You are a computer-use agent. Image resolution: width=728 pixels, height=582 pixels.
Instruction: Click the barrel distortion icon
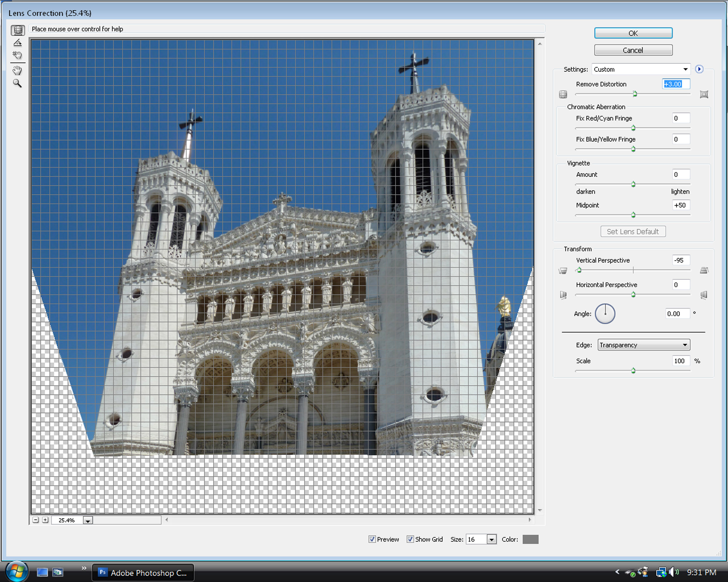click(x=563, y=95)
